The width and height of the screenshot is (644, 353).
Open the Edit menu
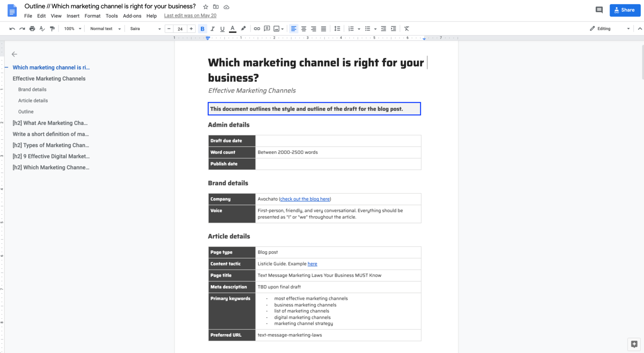[42, 16]
